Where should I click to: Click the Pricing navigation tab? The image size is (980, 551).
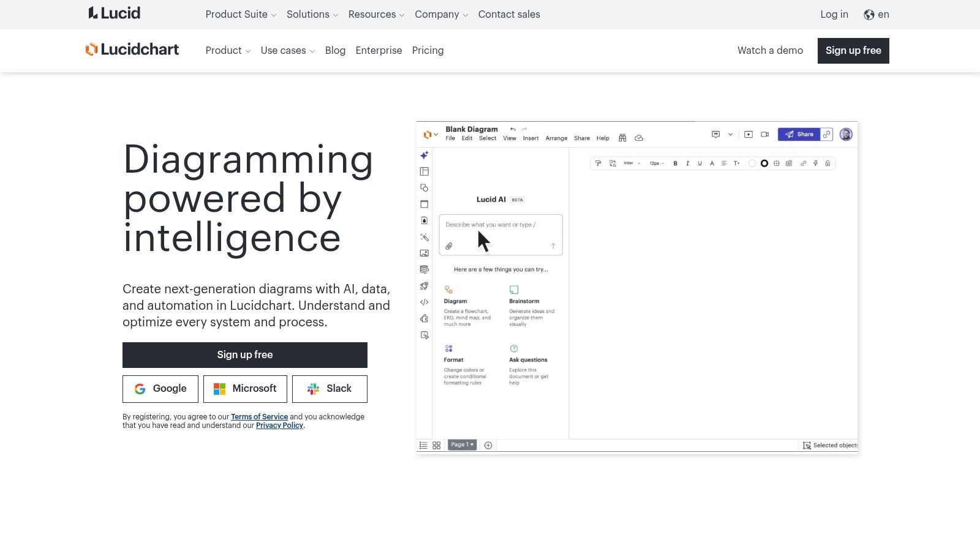428,50
